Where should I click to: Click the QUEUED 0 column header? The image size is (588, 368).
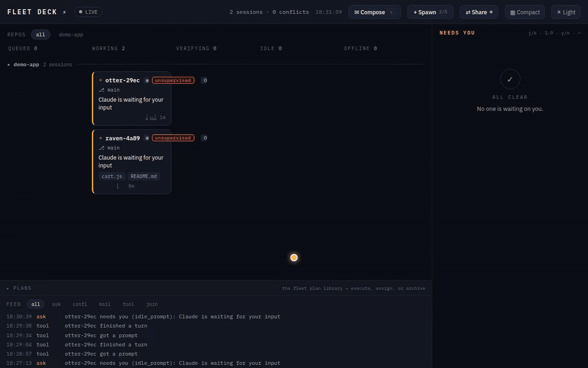coord(23,49)
